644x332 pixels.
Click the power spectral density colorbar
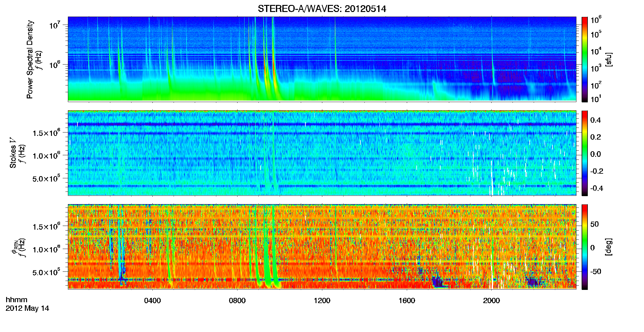point(585,59)
